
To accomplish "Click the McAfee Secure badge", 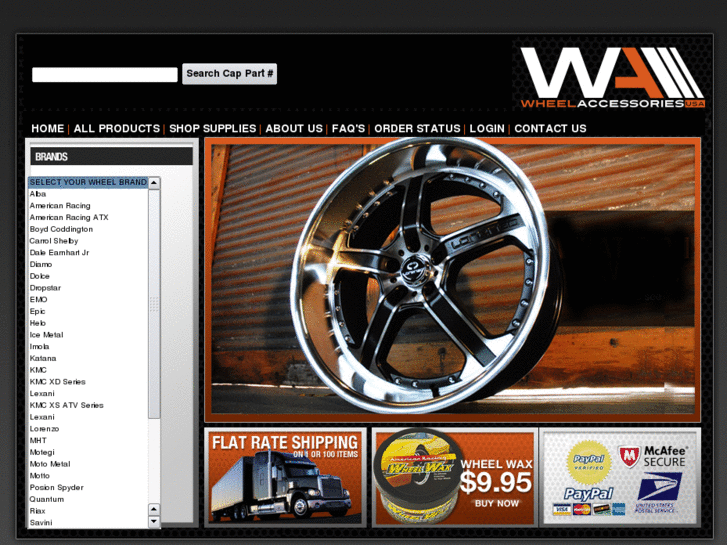I will (652, 456).
